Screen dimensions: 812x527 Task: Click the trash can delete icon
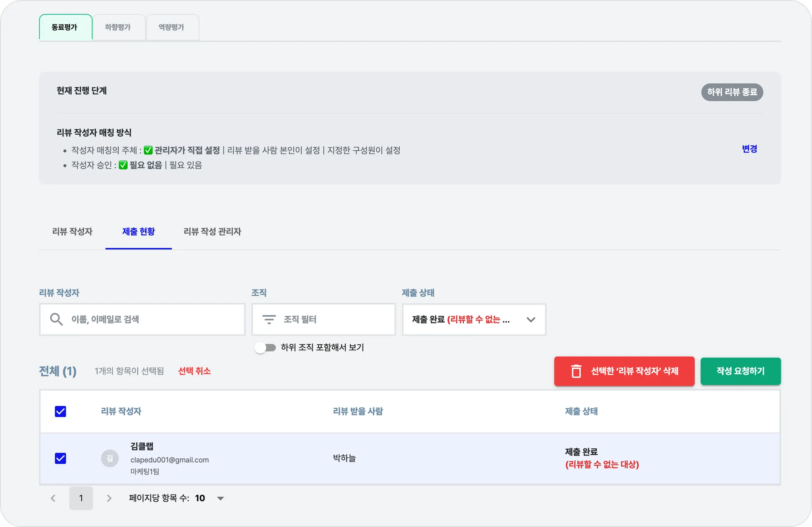[576, 371]
